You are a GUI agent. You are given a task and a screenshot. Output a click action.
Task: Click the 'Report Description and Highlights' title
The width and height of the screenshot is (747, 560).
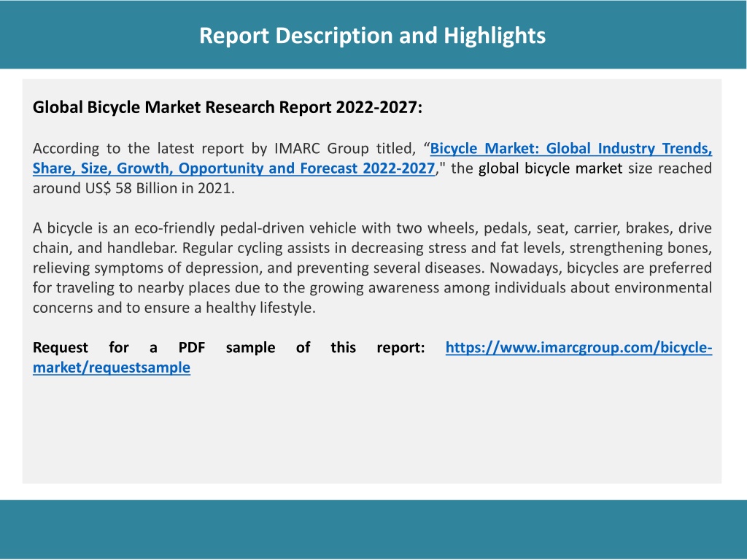[373, 36]
